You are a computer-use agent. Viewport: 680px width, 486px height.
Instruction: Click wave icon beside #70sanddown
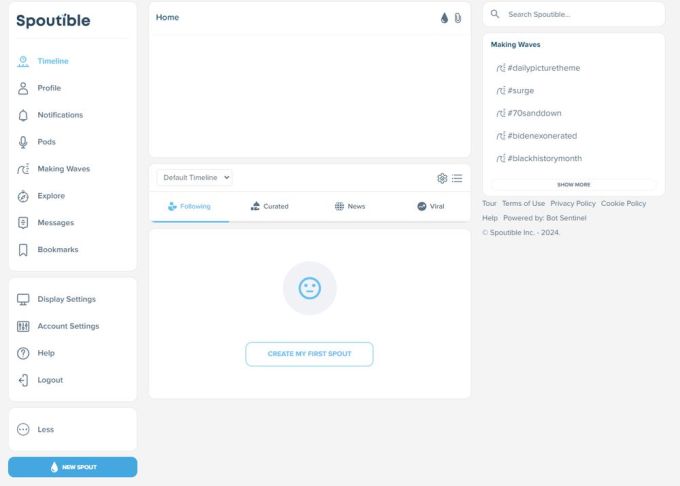pos(501,113)
